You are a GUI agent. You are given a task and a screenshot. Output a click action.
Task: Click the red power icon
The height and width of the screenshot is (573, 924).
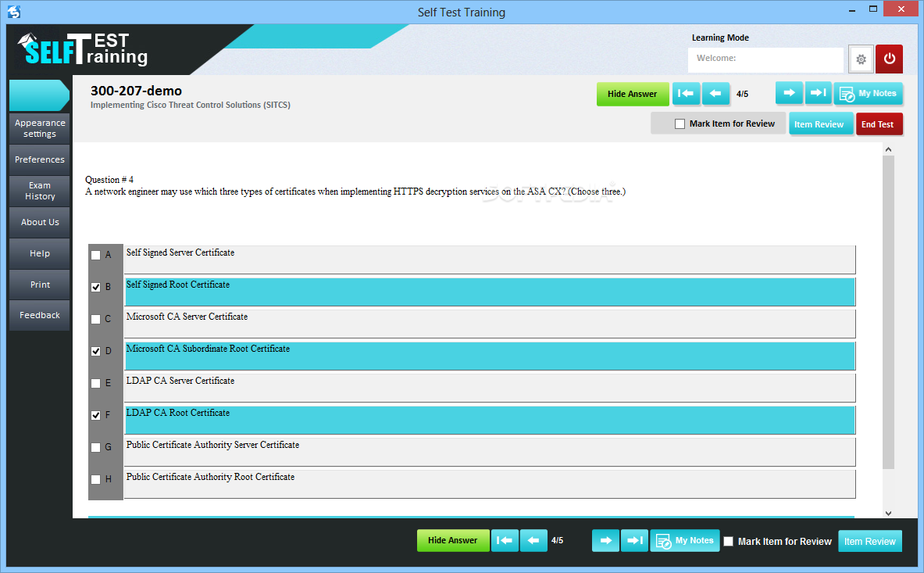tap(889, 59)
